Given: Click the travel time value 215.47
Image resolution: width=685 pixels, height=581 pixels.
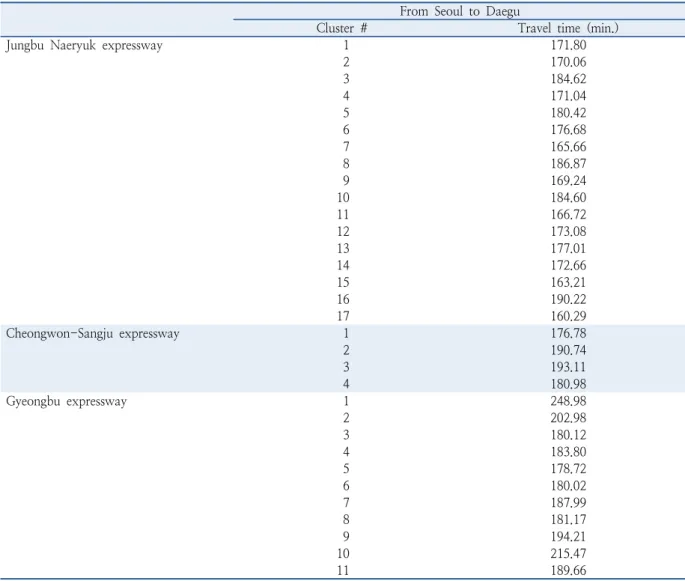Looking at the screenshot, I should 568,553.
